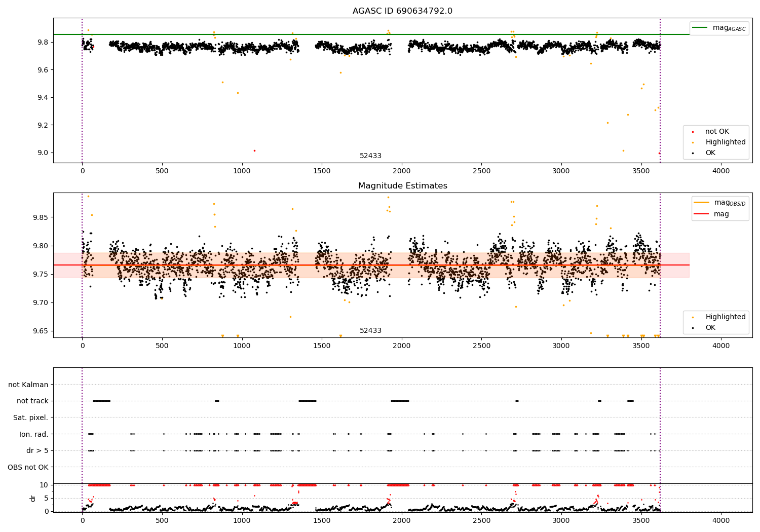Select the 'Sat. pixel.' row label

click(31, 417)
